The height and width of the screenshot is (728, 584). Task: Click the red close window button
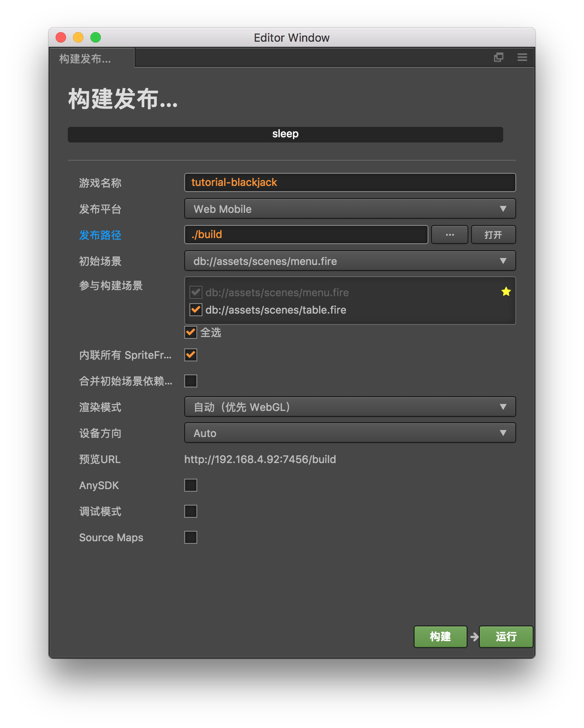tap(61, 37)
